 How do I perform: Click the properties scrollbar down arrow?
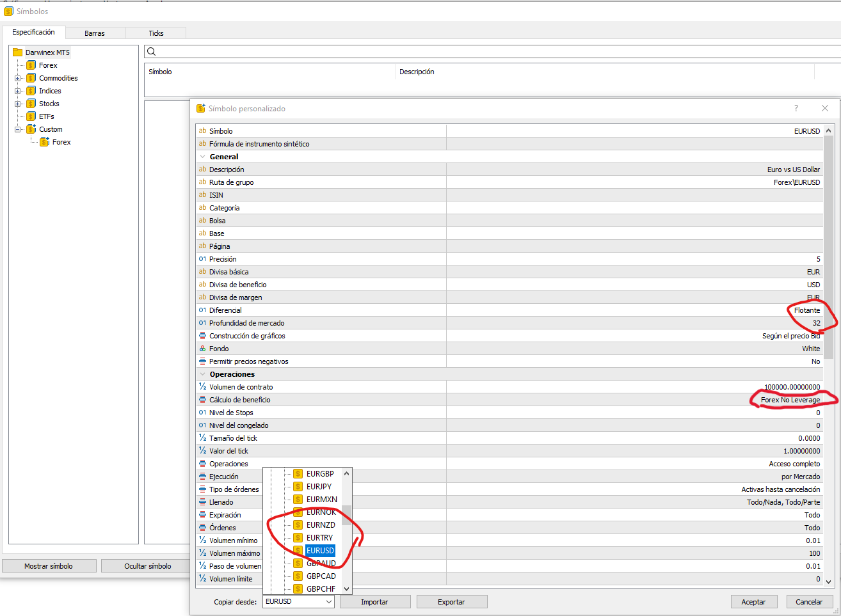(x=829, y=581)
